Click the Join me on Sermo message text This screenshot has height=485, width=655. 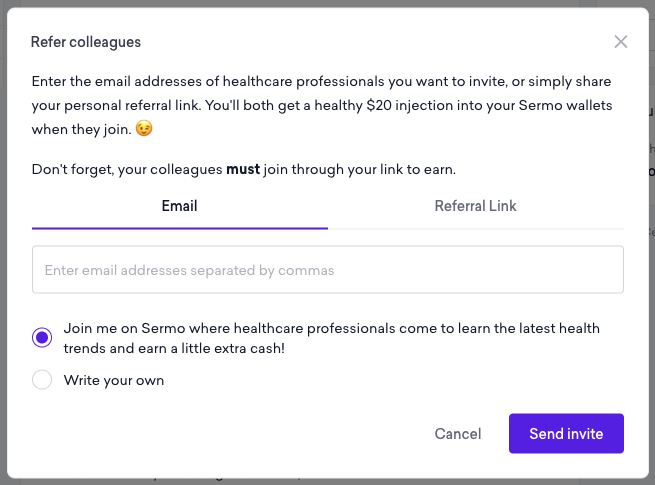pos(331,338)
